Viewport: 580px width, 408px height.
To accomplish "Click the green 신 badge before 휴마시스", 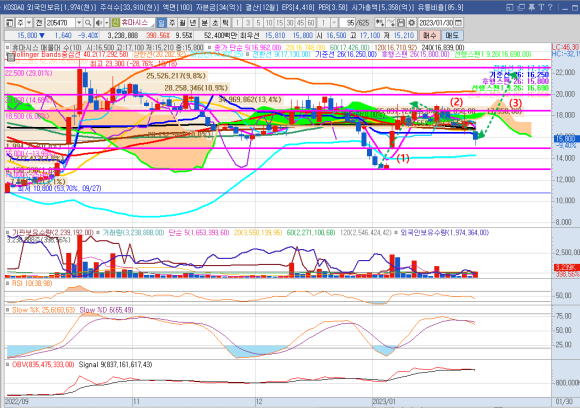I will click(116, 23).
